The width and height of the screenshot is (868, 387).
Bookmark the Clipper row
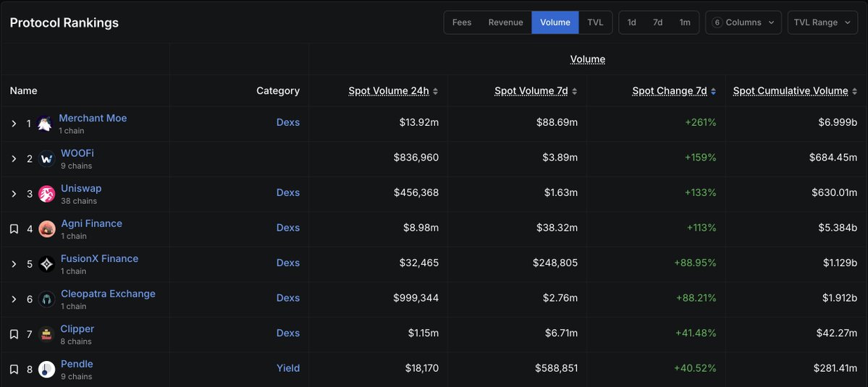pyautogui.click(x=14, y=334)
